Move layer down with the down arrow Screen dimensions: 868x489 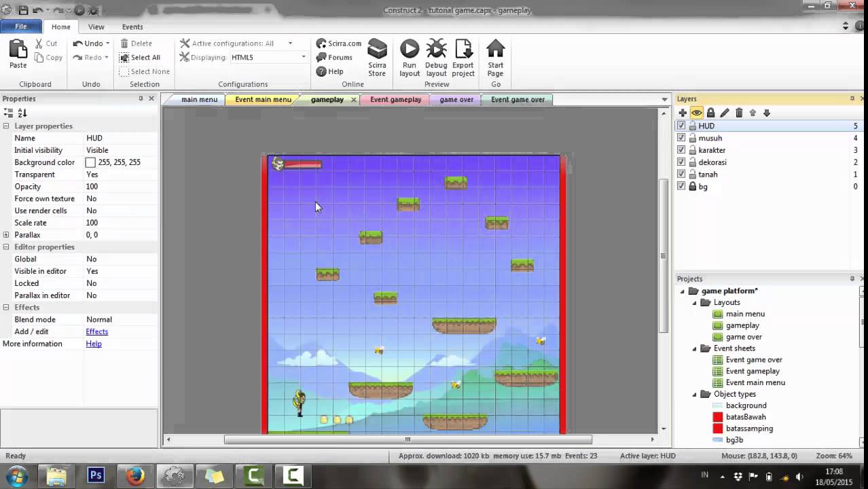(767, 113)
